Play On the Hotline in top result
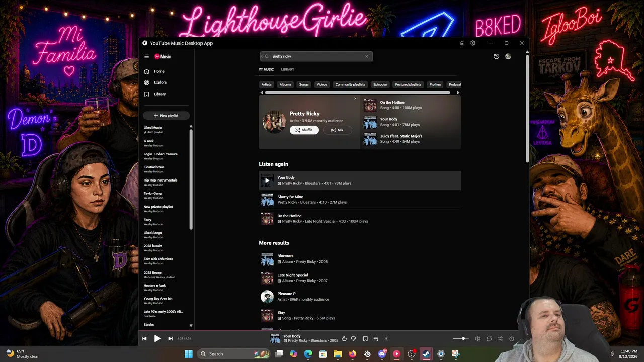The image size is (644, 362). tap(370, 105)
